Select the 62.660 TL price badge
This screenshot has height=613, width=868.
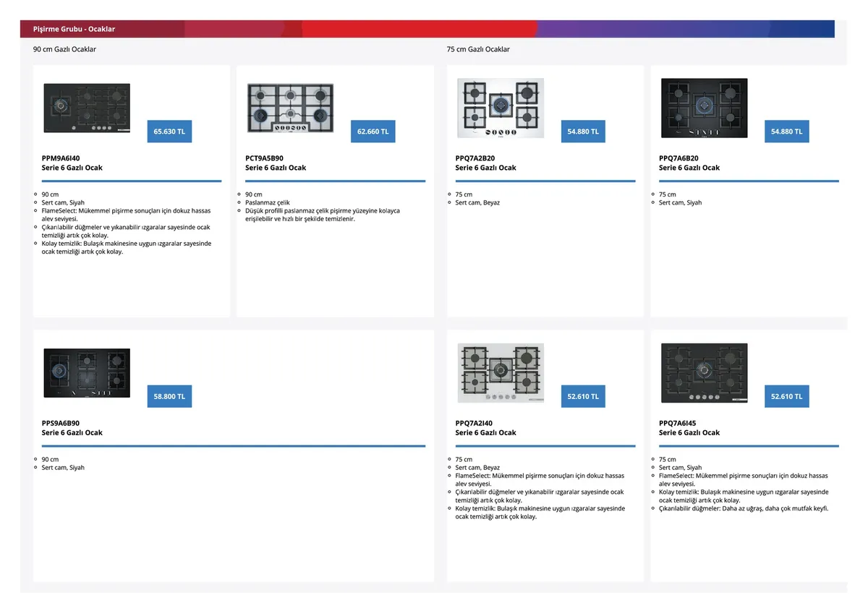point(373,132)
